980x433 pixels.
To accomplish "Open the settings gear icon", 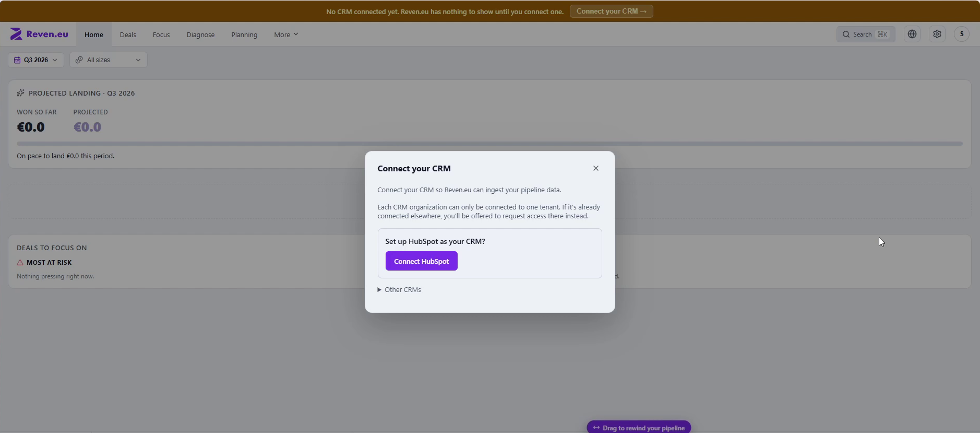I will pyautogui.click(x=937, y=34).
